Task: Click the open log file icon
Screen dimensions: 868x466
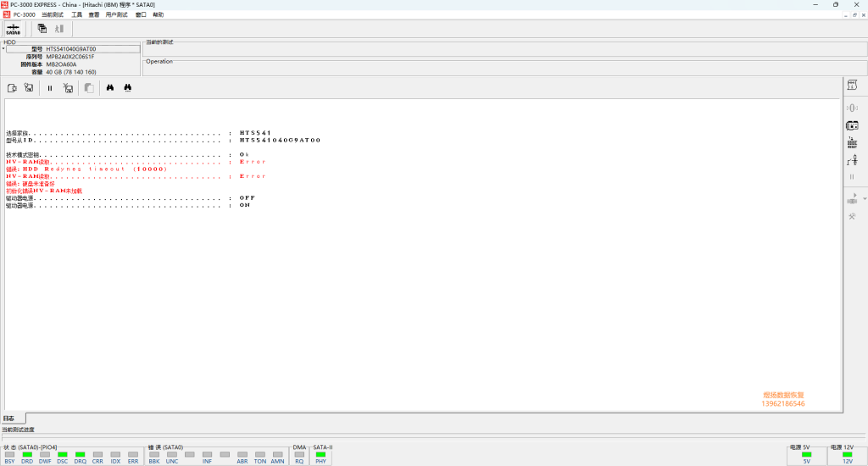Action: click(12, 88)
